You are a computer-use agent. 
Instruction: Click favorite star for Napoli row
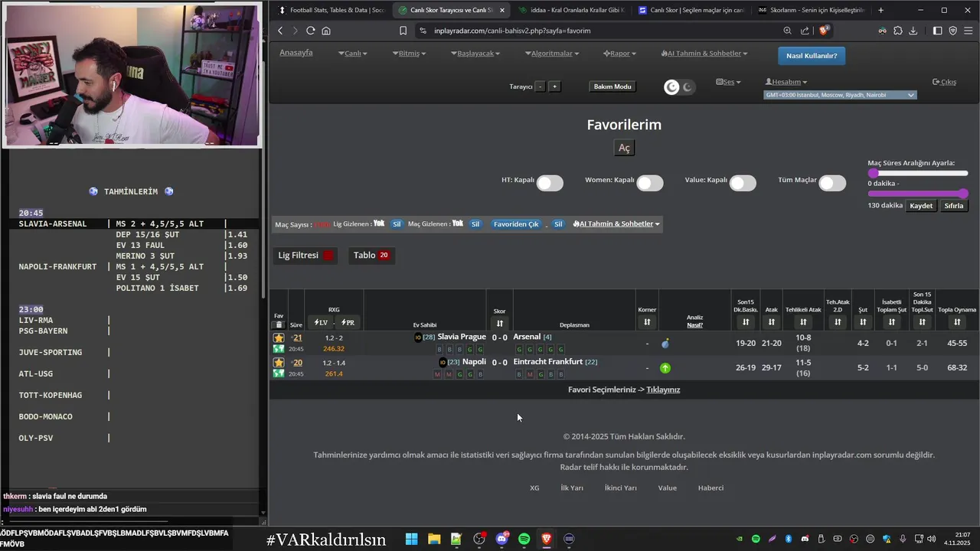[x=279, y=362]
